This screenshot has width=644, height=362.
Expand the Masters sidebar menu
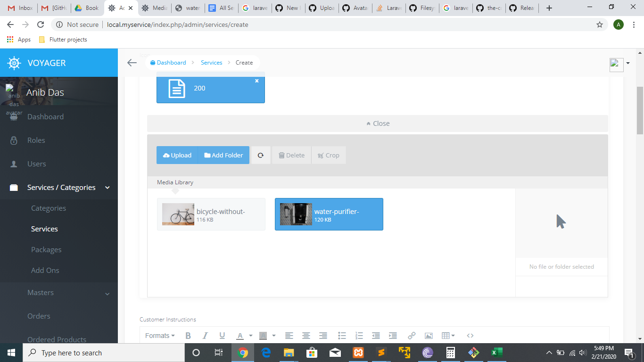[x=41, y=292]
